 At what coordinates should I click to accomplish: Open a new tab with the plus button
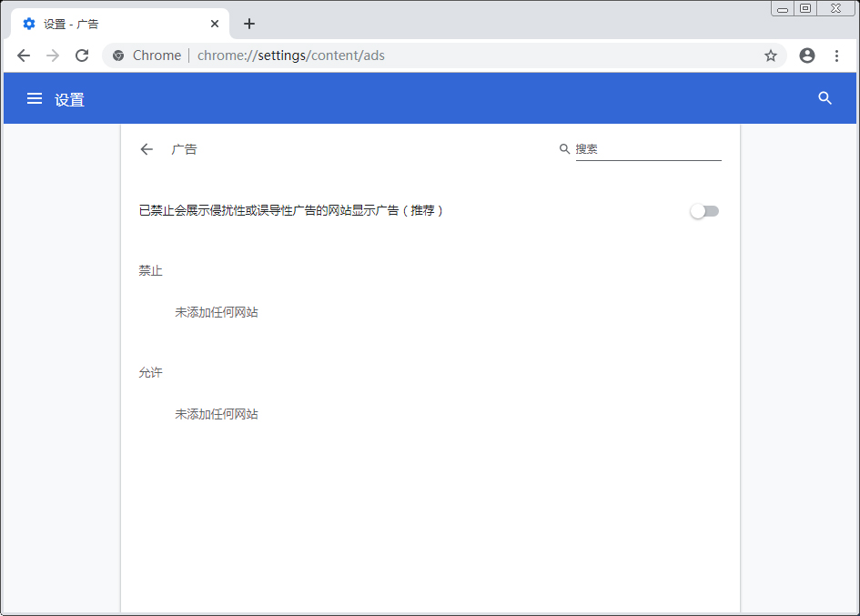pyautogui.click(x=248, y=24)
